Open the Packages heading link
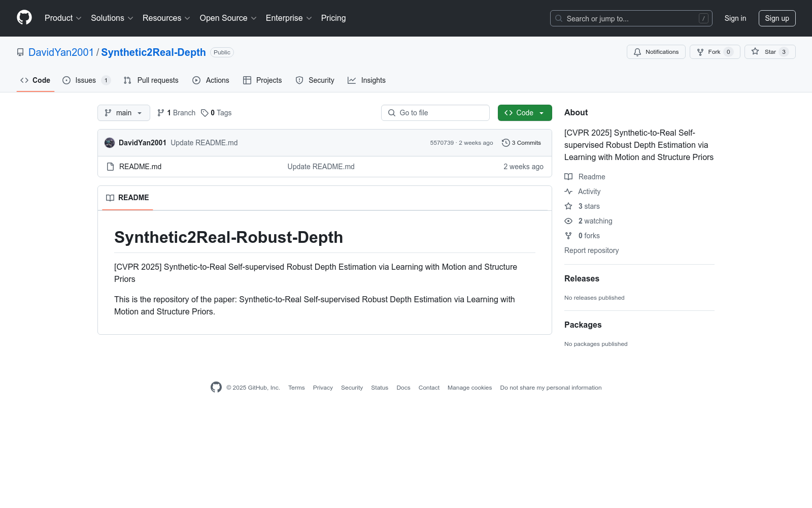Viewport: 812px width, 508px height. [x=583, y=325]
